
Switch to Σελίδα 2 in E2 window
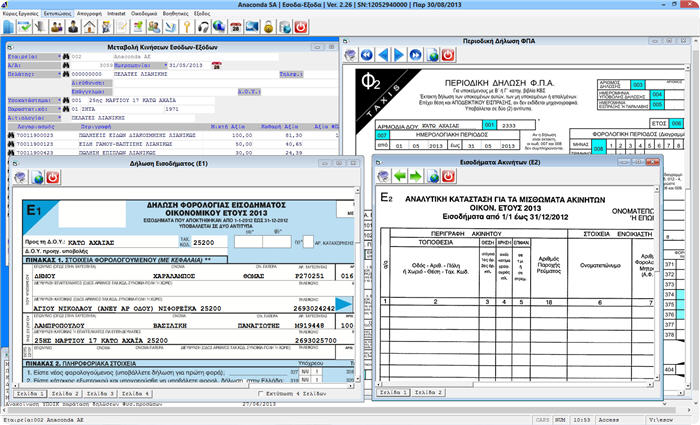[x=428, y=392]
